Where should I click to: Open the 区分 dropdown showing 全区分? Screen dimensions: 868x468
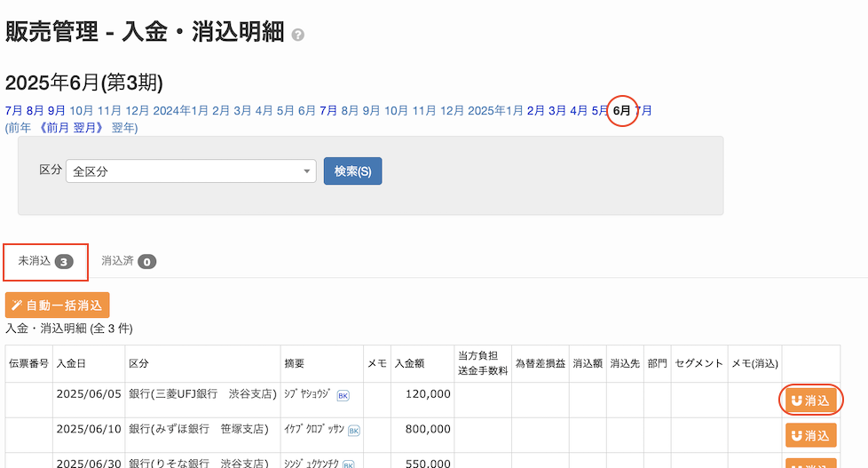click(191, 171)
